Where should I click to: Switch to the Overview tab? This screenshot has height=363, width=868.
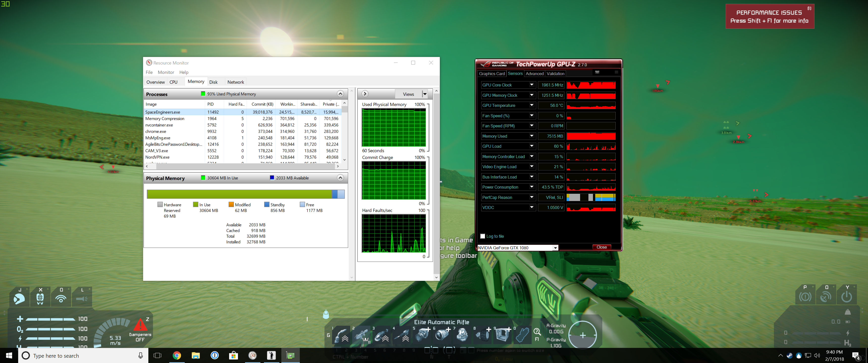[x=155, y=82]
